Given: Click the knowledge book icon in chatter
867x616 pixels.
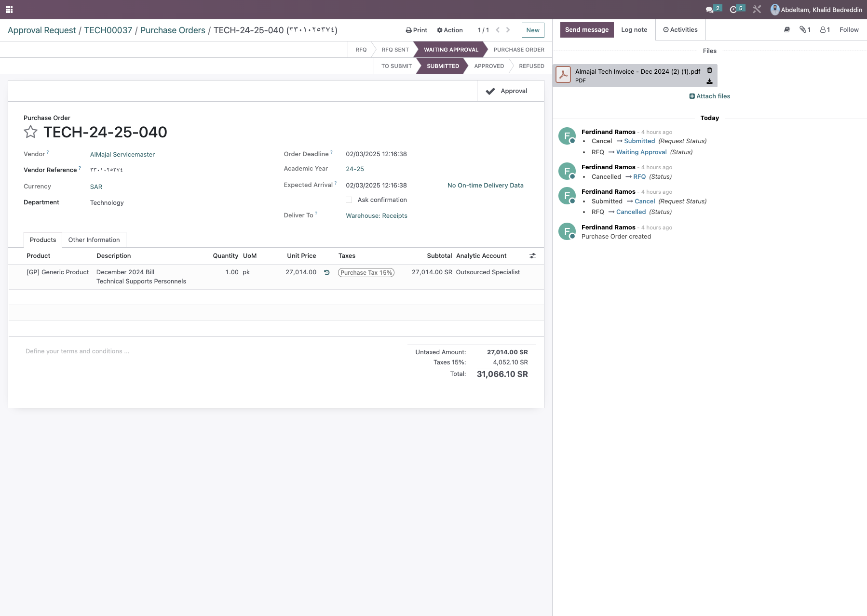Looking at the screenshot, I should coord(787,30).
